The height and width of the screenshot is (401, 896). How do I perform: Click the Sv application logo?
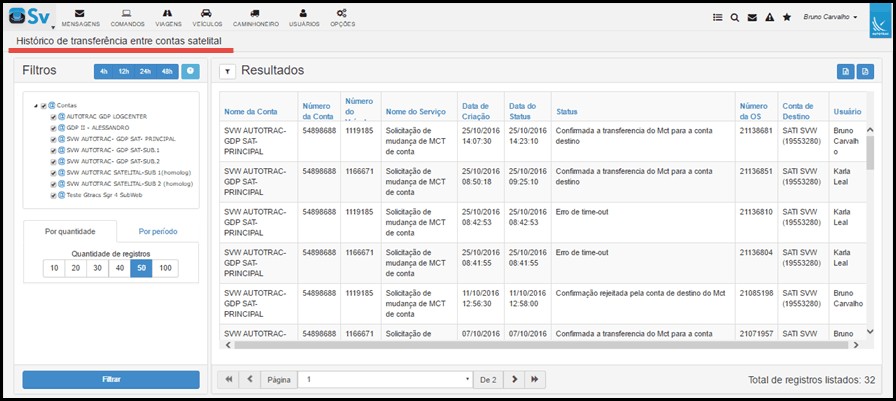tap(30, 17)
